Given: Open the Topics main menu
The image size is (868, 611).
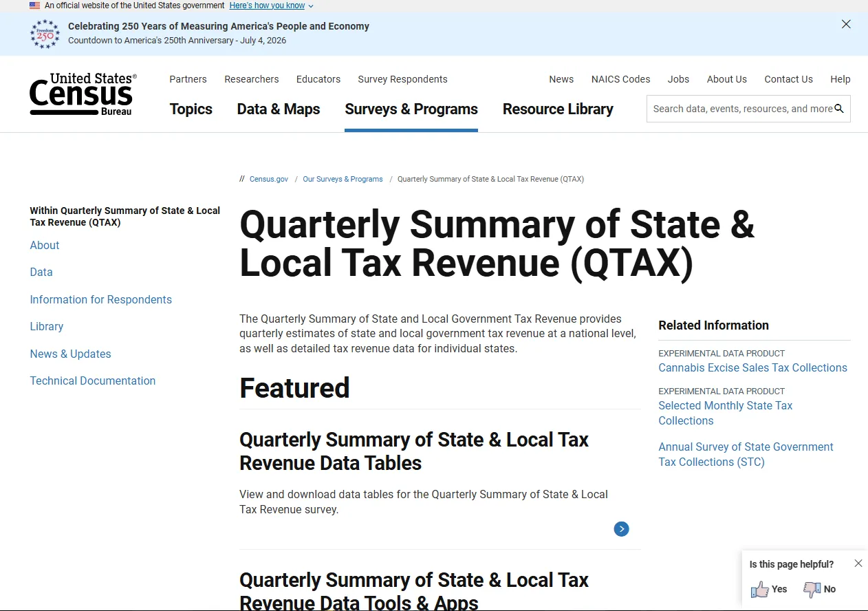Looking at the screenshot, I should click(x=191, y=109).
